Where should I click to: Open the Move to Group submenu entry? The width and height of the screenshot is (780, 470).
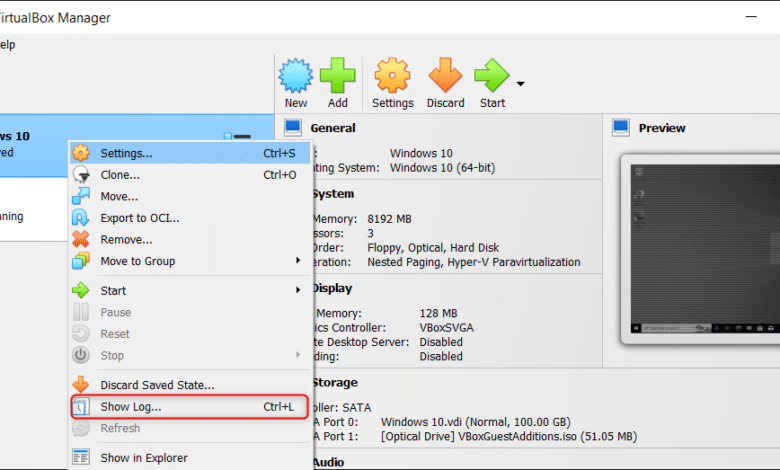pos(190,261)
